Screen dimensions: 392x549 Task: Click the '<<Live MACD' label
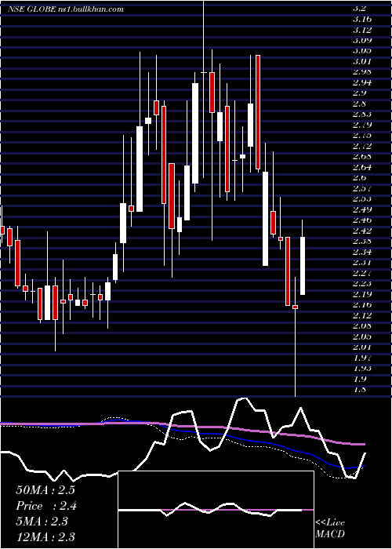tap(330, 529)
